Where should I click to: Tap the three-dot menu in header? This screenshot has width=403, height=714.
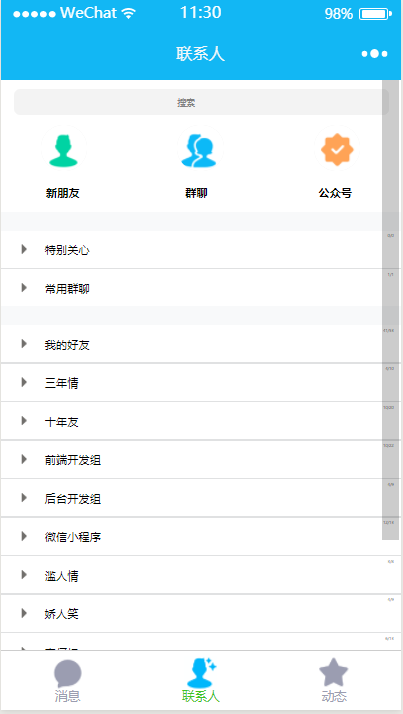tap(374, 54)
